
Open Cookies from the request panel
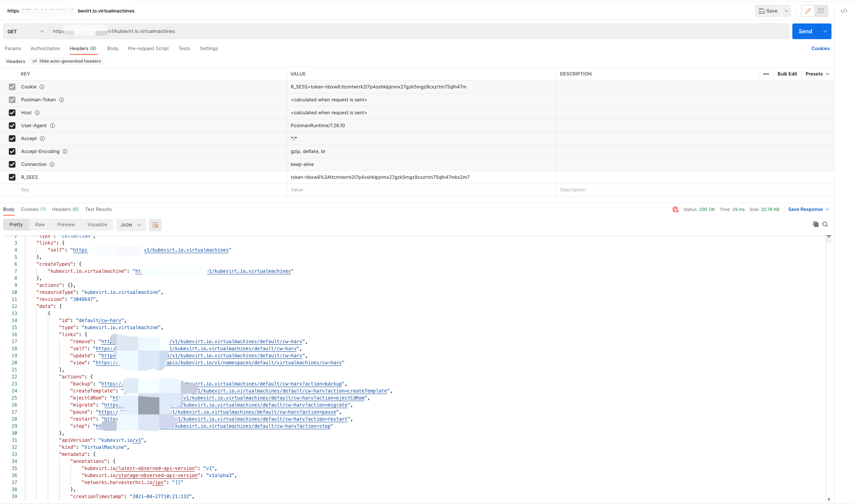click(x=821, y=48)
